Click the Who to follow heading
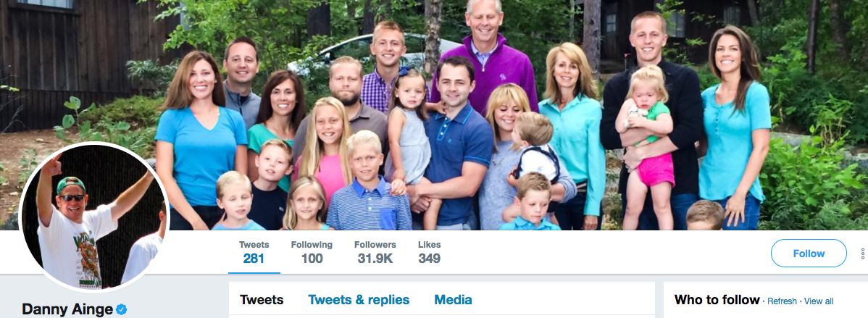Screen dimensions: 868x318 coord(717,300)
